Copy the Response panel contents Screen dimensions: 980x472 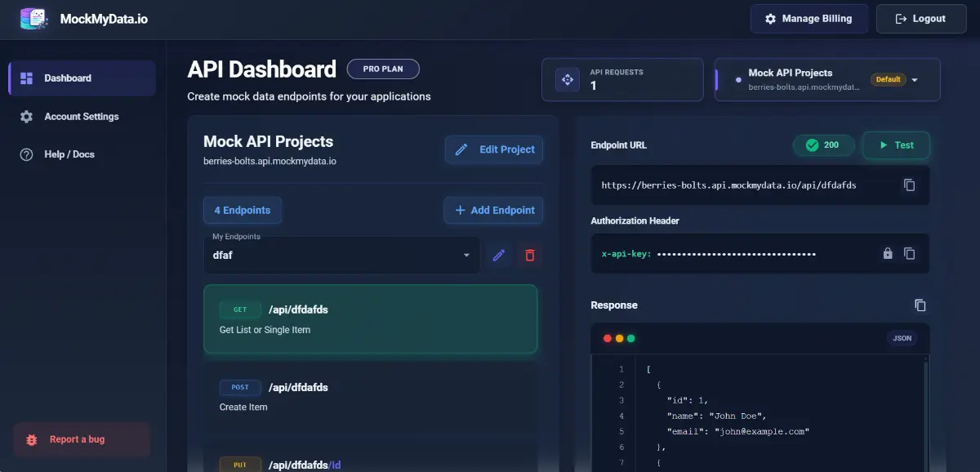tap(920, 305)
